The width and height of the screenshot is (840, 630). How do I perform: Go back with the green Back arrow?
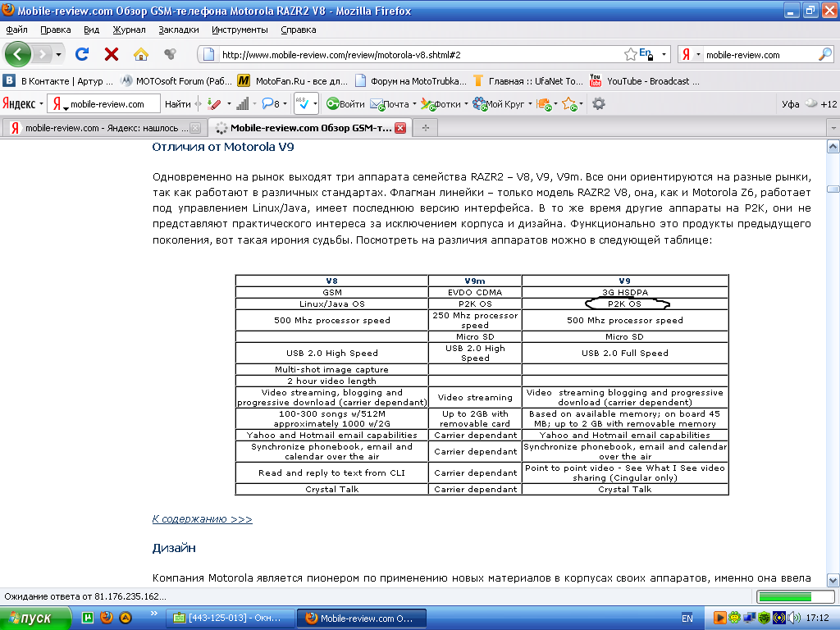pos(18,54)
